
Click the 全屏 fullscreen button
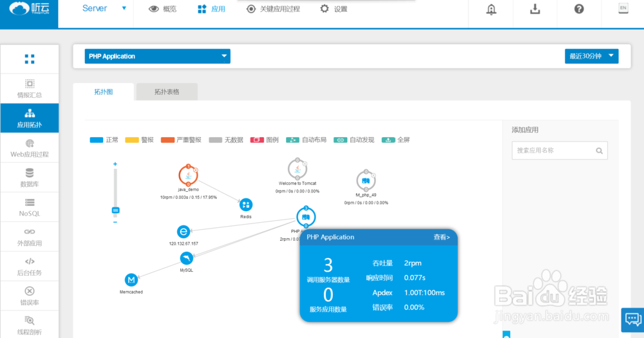[395, 140]
